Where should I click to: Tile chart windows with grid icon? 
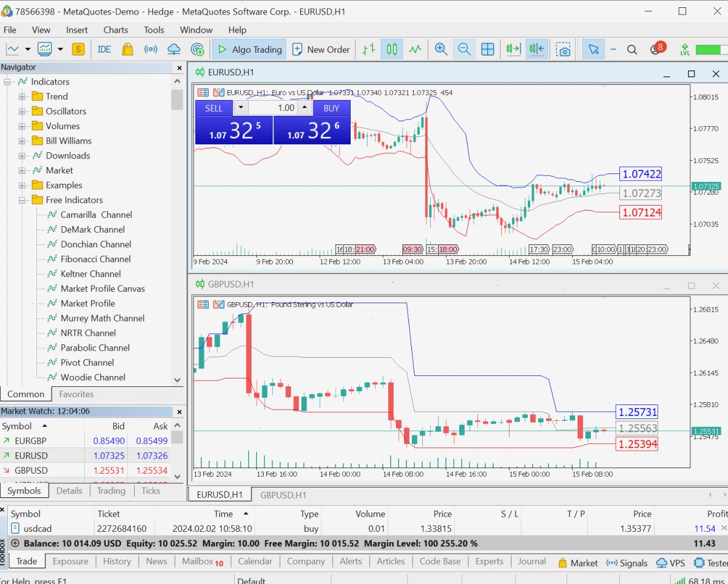[488, 49]
